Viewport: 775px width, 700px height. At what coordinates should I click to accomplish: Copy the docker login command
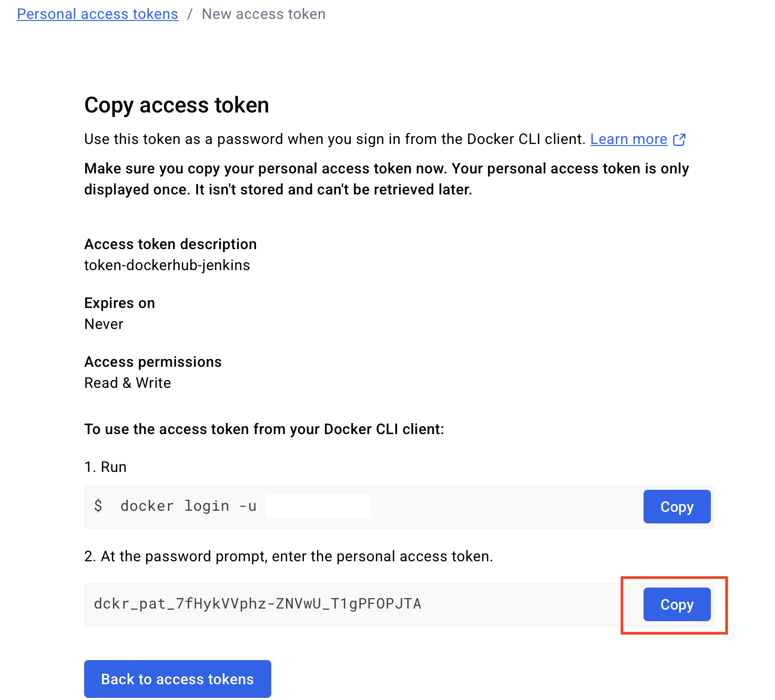tap(677, 507)
